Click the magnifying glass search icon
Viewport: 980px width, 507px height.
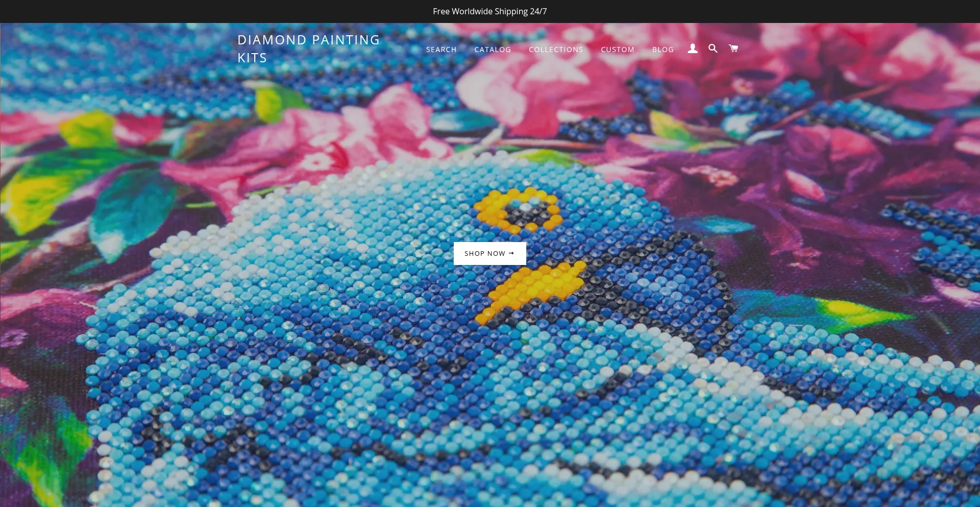click(713, 49)
